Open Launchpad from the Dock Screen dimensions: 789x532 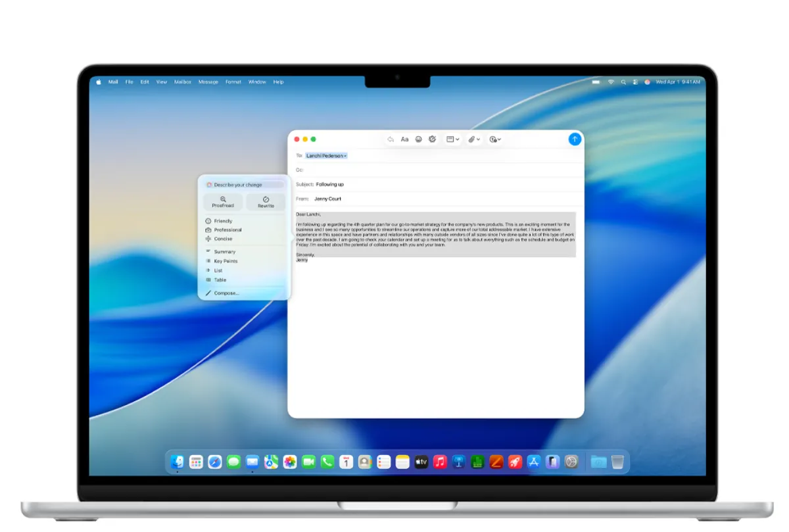click(x=196, y=462)
